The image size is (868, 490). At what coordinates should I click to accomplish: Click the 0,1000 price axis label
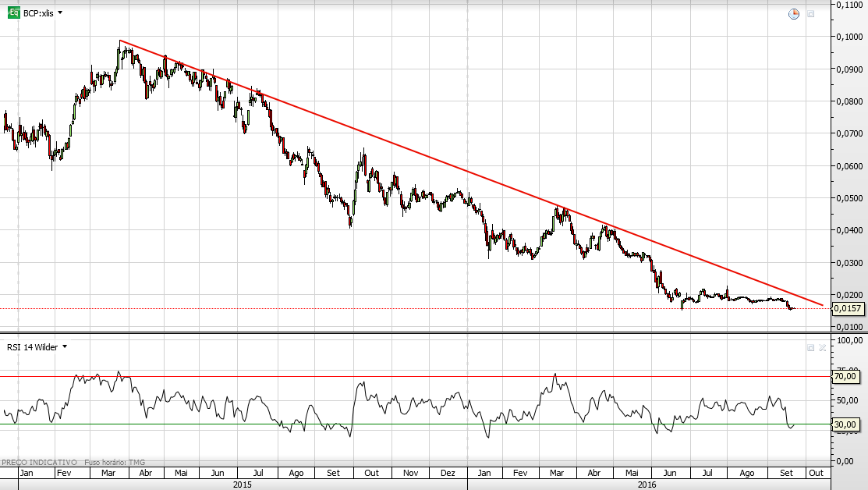tap(849, 37)
